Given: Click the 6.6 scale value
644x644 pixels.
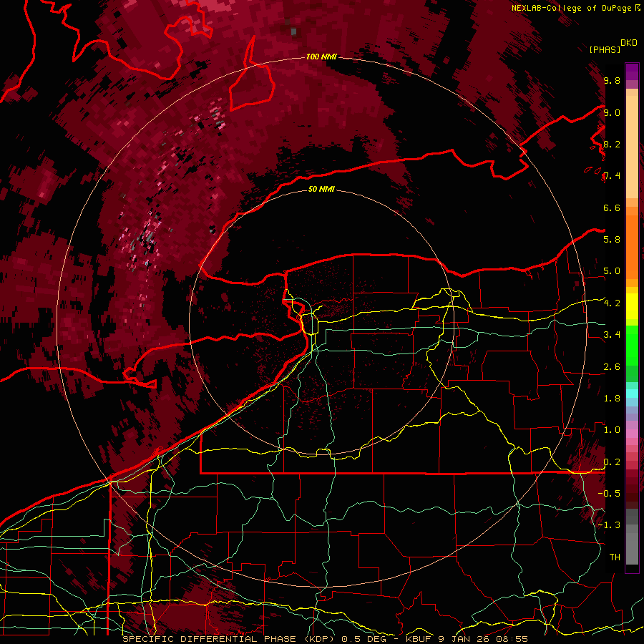Looking at the screenshot, I should tap(612, 208).
